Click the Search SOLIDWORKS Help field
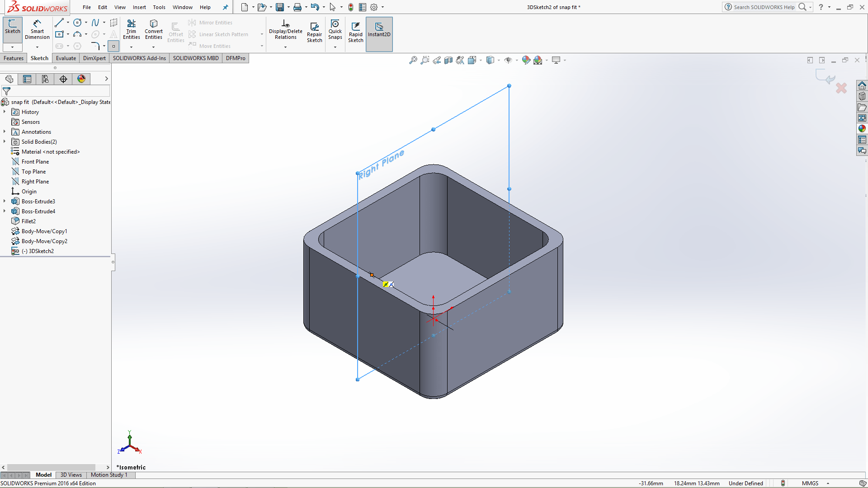The image size is (868, 488). pos(764,7)
